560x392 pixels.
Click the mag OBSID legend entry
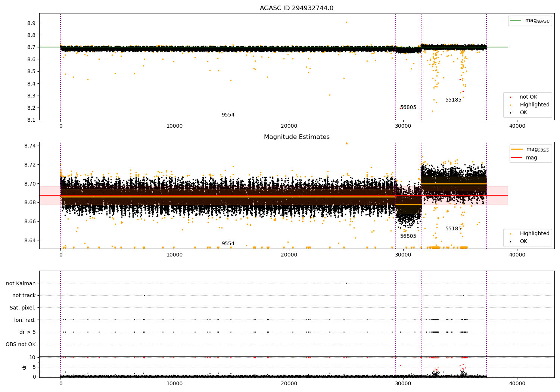[x=530, y=149]
